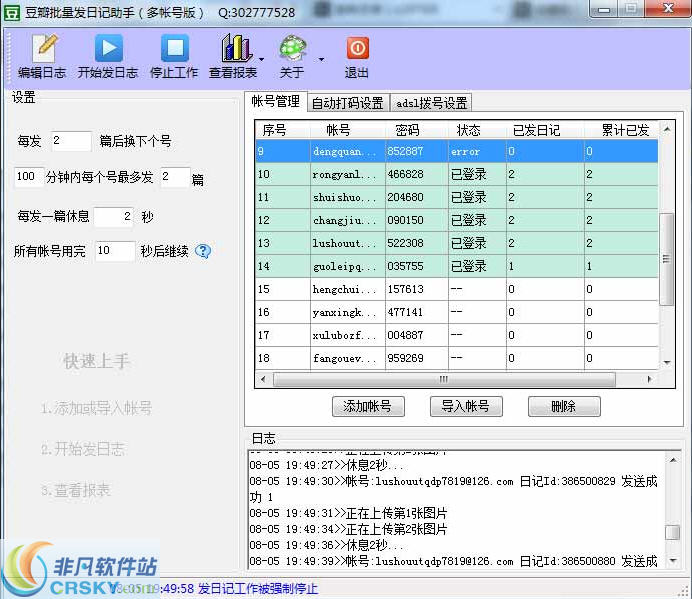The width and height of the screenshot is (692, 599).
Task: Select account row changjiu...
Action: tap(457, 220)
